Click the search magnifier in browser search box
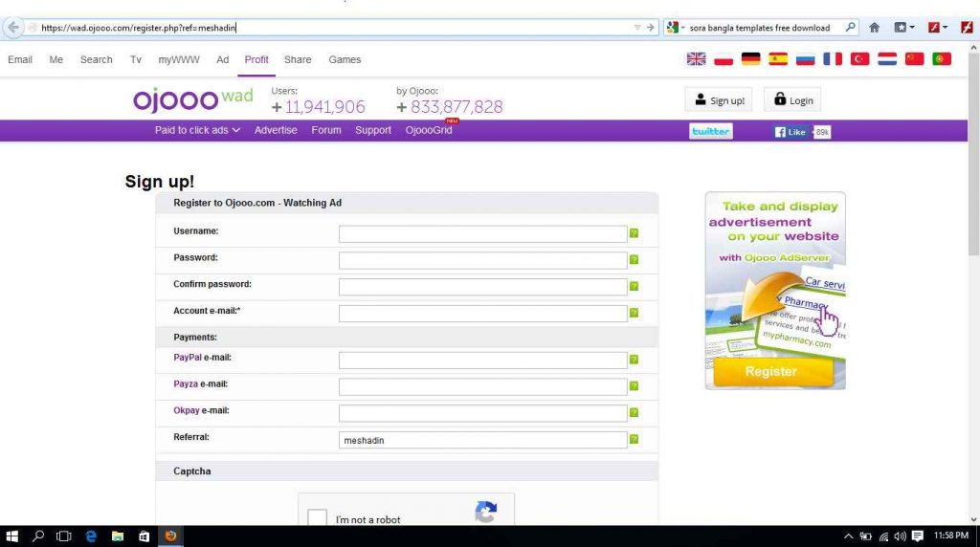980x547 pixels. pos(850,28)
